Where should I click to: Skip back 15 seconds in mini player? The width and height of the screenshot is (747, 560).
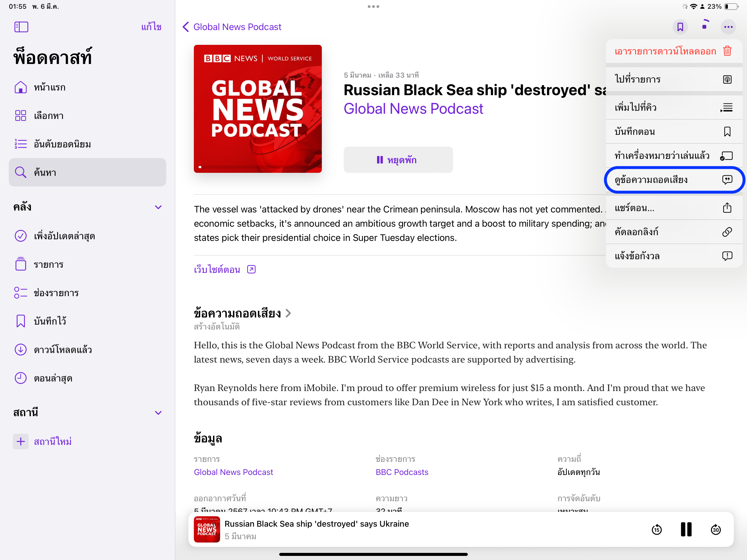tap(656, 529)
